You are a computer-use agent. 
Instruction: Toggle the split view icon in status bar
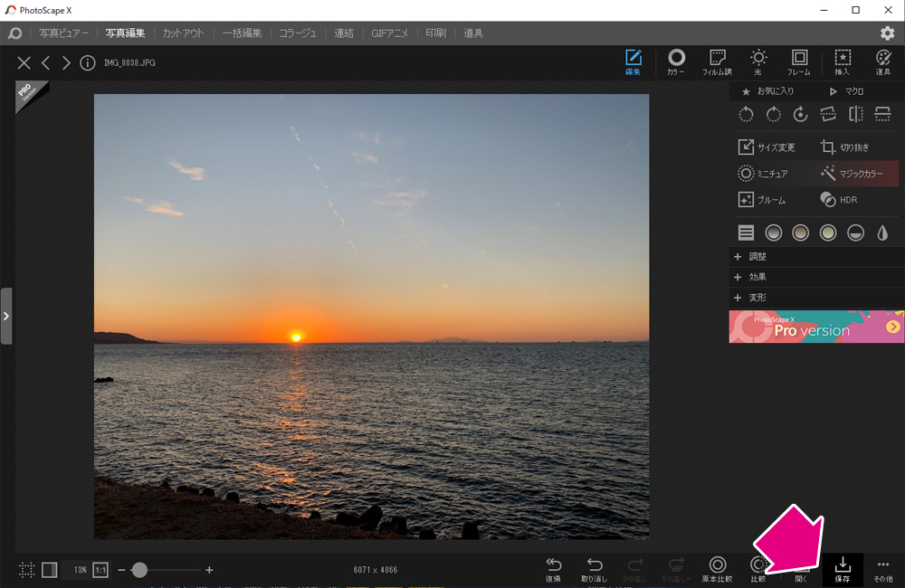(50, 570)
